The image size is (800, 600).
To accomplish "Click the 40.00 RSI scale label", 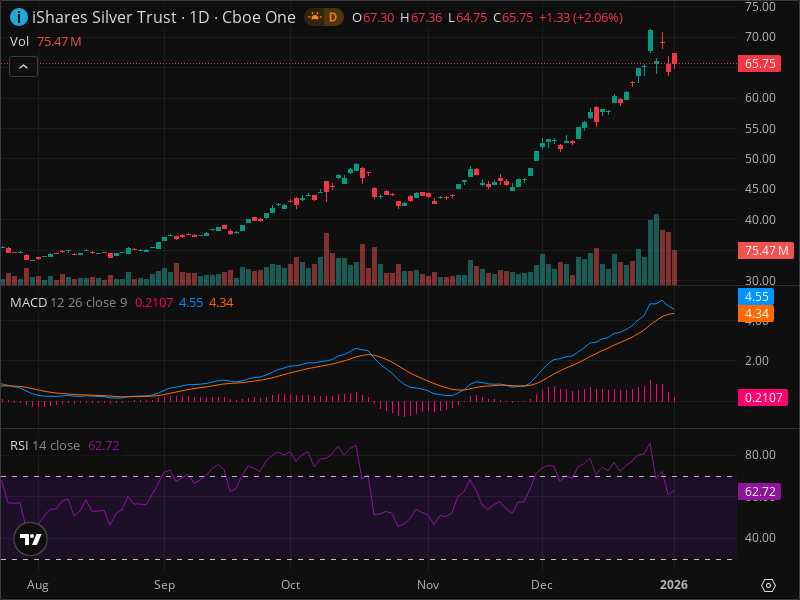I will click(x=760, y=538).
